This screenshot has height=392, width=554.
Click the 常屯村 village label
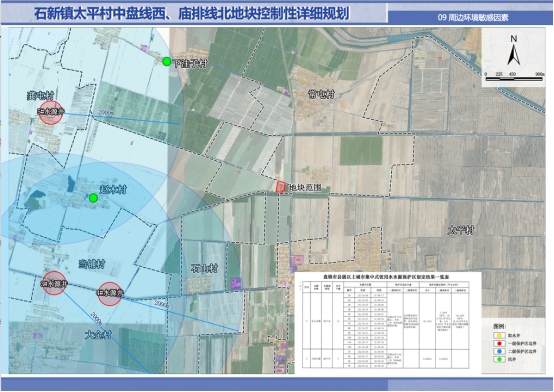pyautogui.click(x=321, y=94)
